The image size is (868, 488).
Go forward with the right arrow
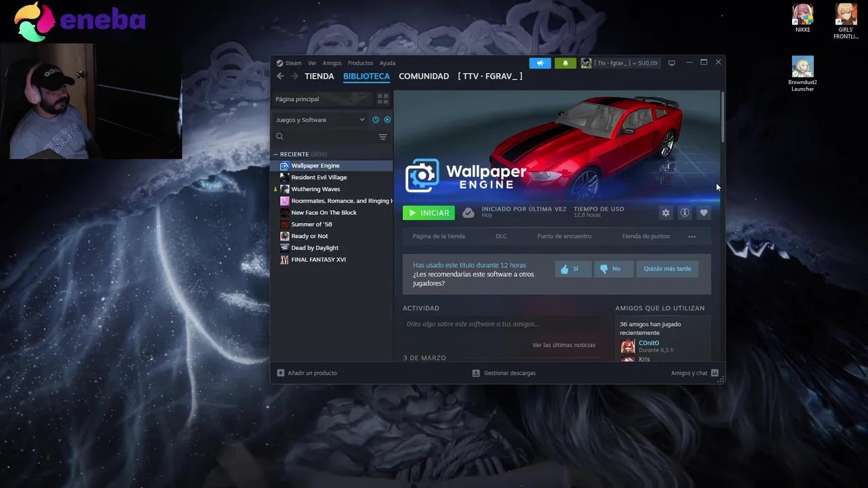pyautogui.click(x=294, y=77)
